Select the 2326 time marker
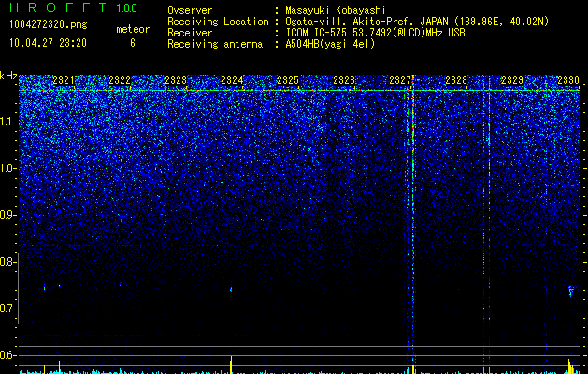588x374 pixels. pos(344,80)
